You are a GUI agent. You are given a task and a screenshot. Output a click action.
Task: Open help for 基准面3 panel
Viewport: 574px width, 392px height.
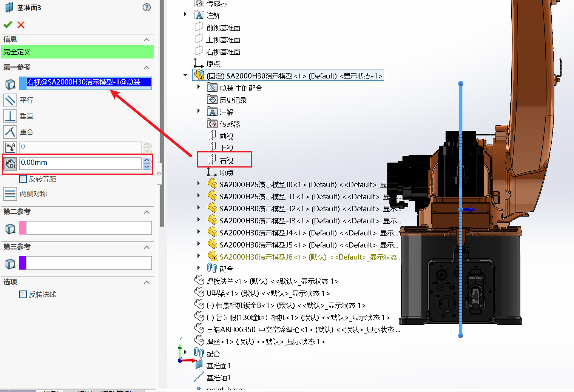point(147,8)
